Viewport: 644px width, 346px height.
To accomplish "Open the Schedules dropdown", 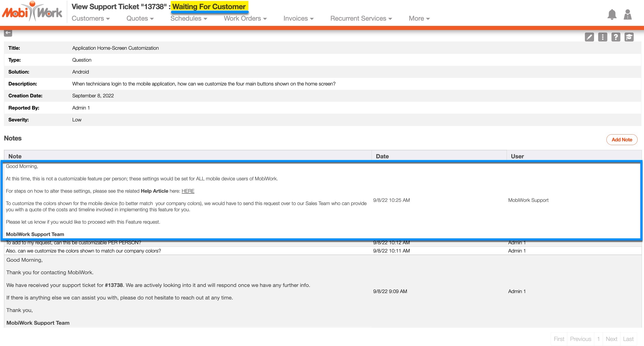I will click(x=188, y=19).
